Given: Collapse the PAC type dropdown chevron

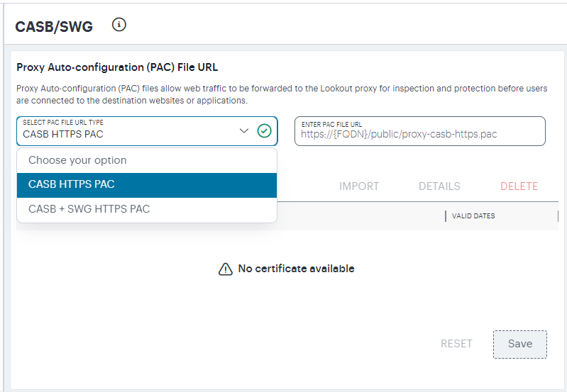Looking at the screenshot, I should (244, 130).
